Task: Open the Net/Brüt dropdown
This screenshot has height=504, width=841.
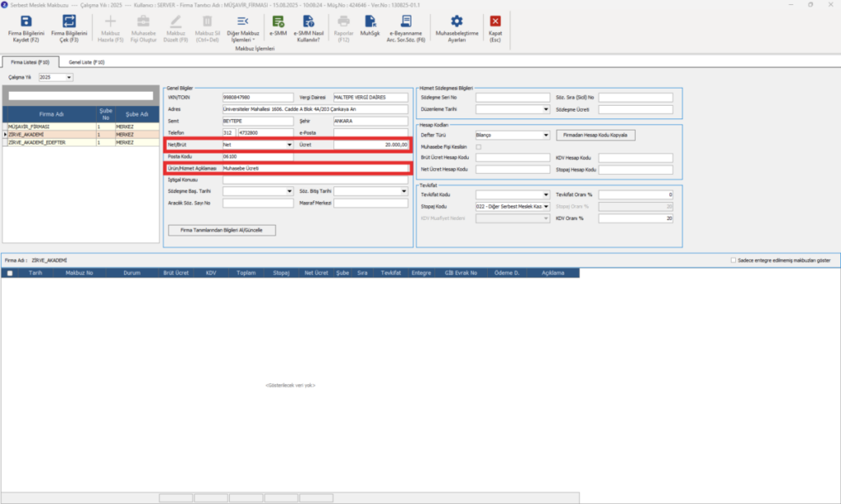Action: click(x=289, y=144)
